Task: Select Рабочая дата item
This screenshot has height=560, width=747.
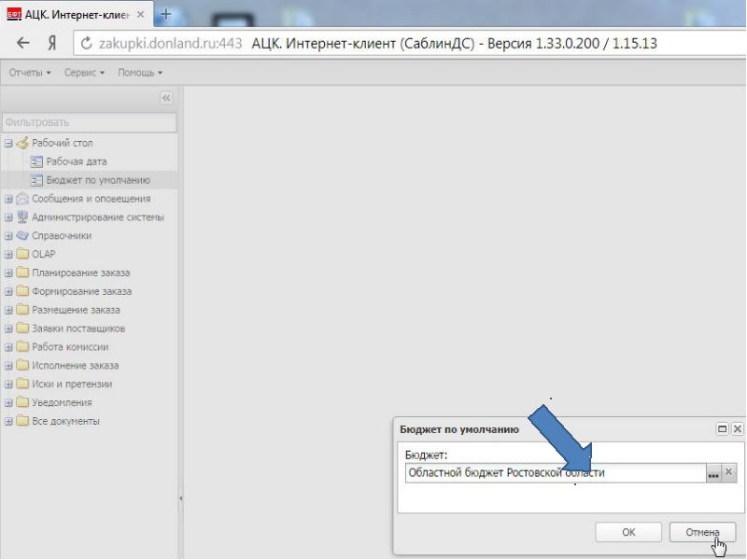Action: pos(77,161)
